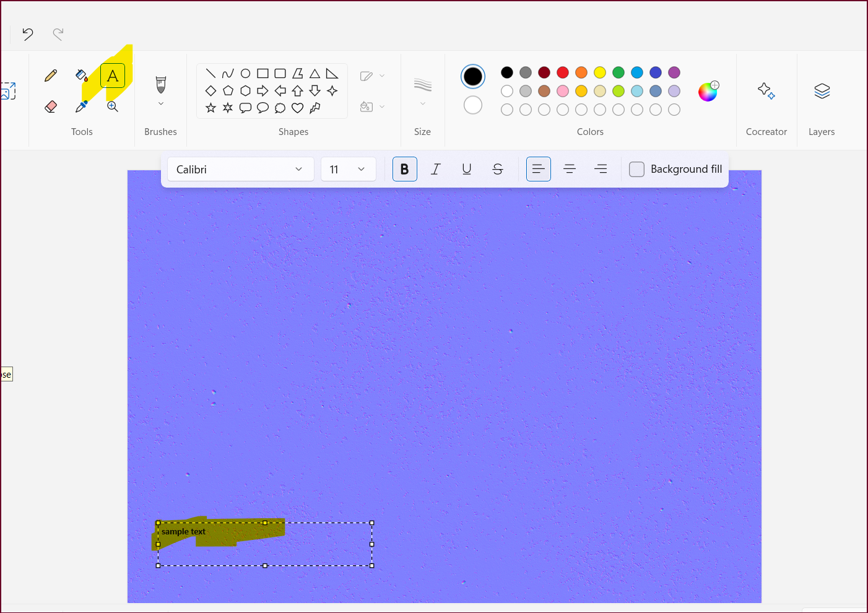Select the yellow color swatch
The height and width of the screenshot is (613, 868).
(600, 72)
